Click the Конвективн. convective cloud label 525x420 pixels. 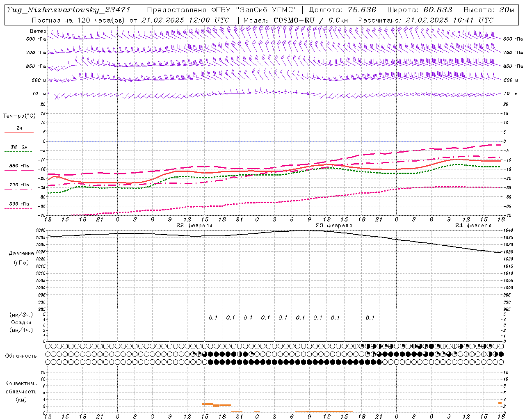21,383
